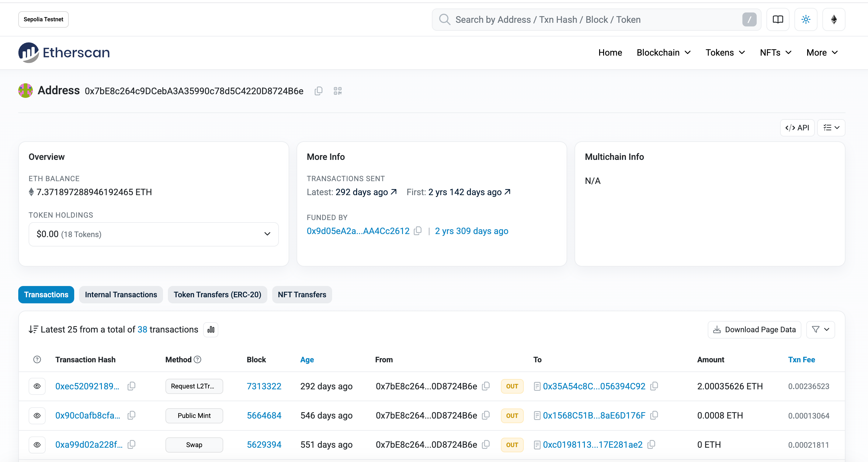Switch to Internal Transactions tab
868x462 pixels.
(121, 295)
